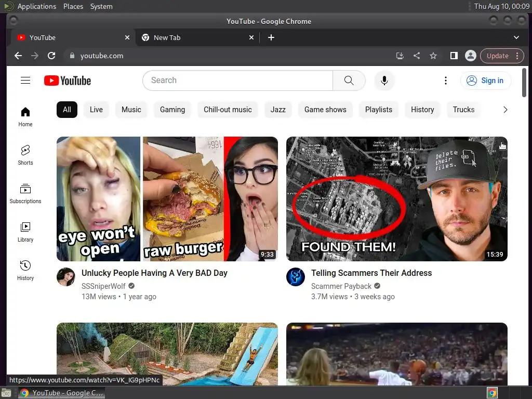The height and width of the screenshot is (399, 532).
Task: Select the Chill-out music chip
Action: point(228,110)
